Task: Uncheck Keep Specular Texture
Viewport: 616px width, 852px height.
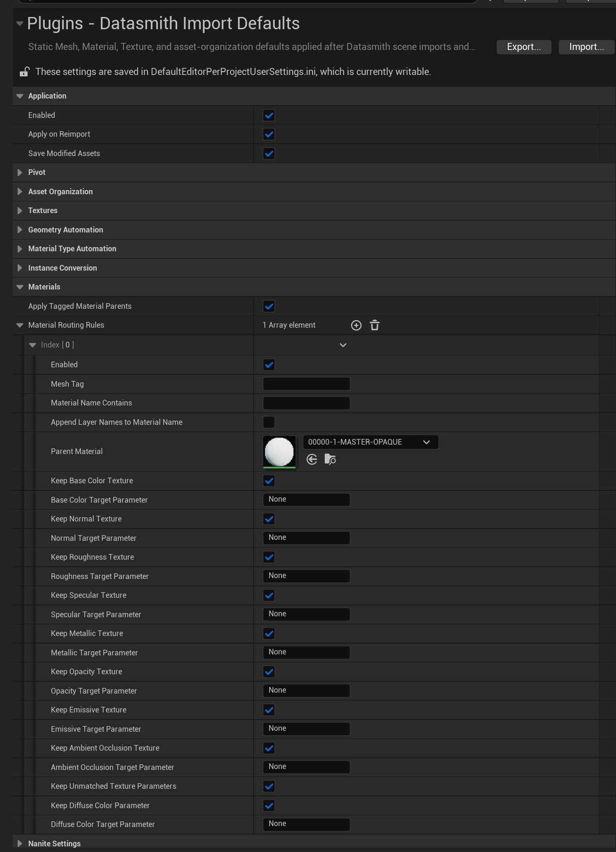Action: 269,596
